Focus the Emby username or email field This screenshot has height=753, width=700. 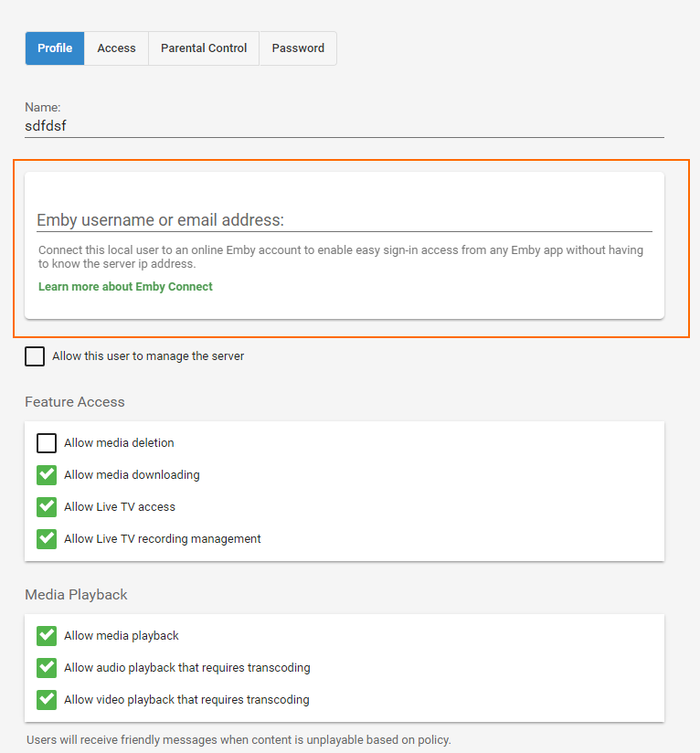(x=344, y=219)
